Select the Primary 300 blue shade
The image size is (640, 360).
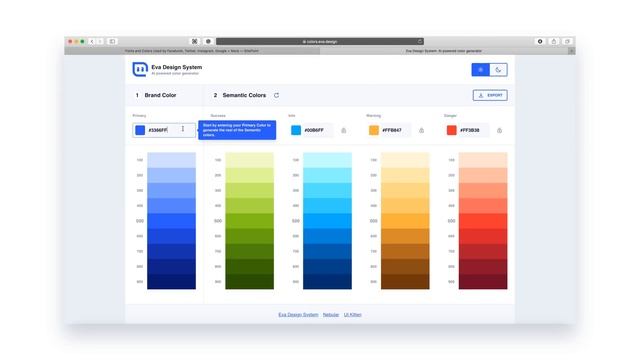coord(171,191)
